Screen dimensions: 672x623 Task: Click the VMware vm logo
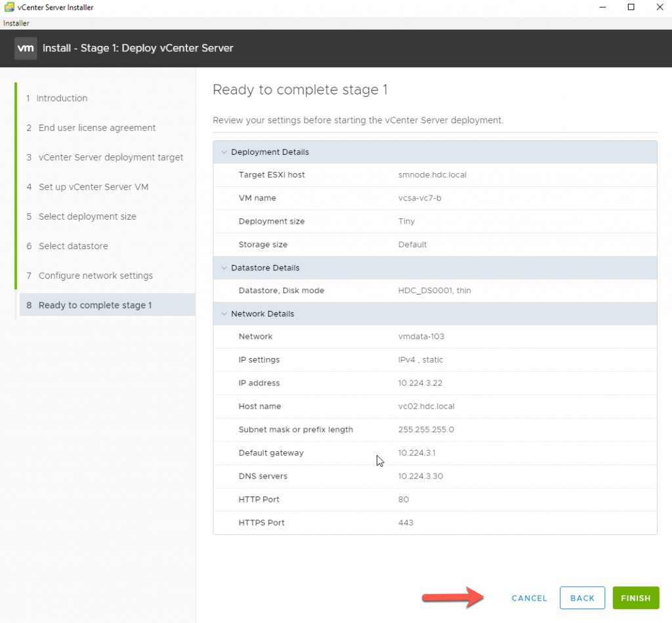point(26,48)
